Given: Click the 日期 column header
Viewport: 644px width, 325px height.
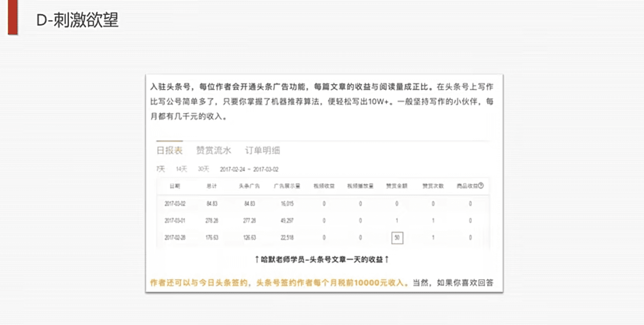Looking at the screenshot, I should tap(175, 186).
